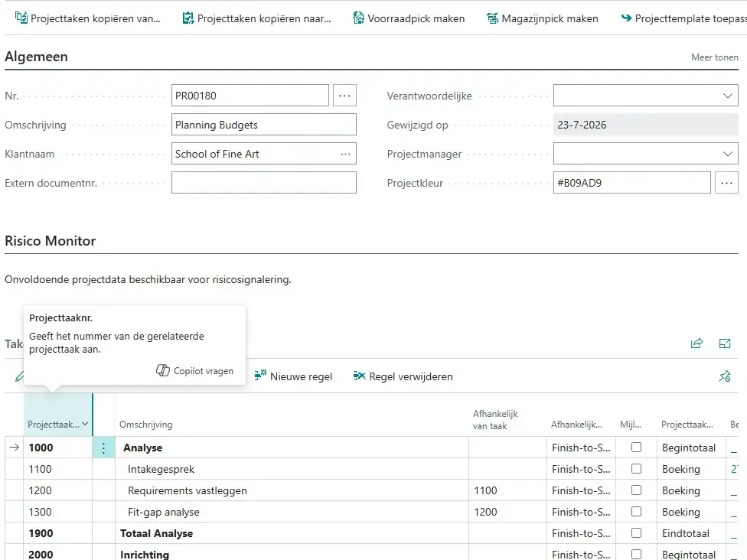
Task: Click the Fit-gap analyse description cell
Action: tap(292, 512)
